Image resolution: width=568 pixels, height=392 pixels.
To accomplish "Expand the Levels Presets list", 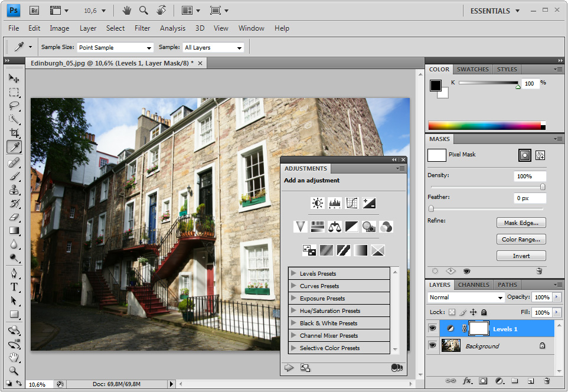I will (x=293, y=273).
